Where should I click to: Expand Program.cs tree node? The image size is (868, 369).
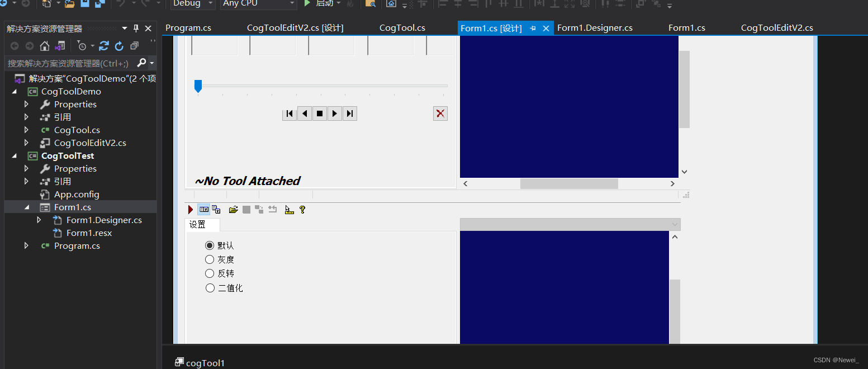click(26, 246)
